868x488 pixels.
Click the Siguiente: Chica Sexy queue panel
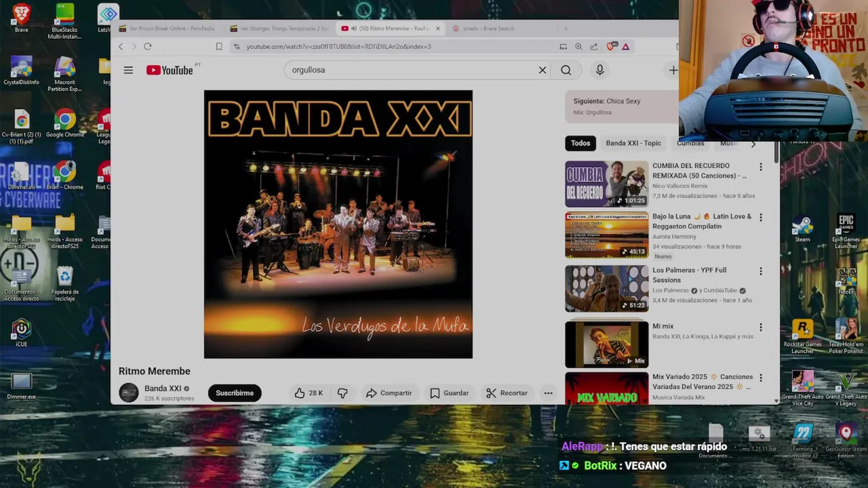(x=621, y=106)
